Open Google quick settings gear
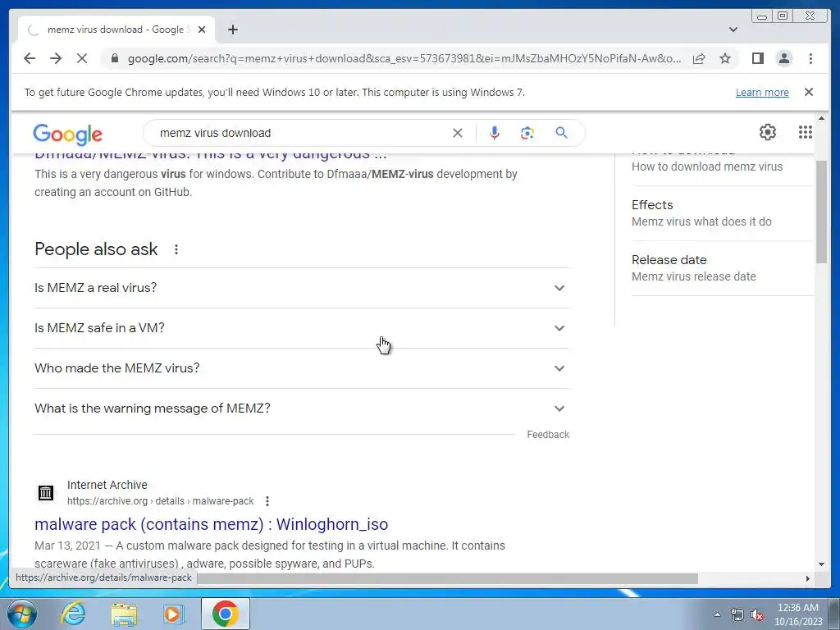Image resolution: width=840 pixels, height=630 pixels. point(767,132)
